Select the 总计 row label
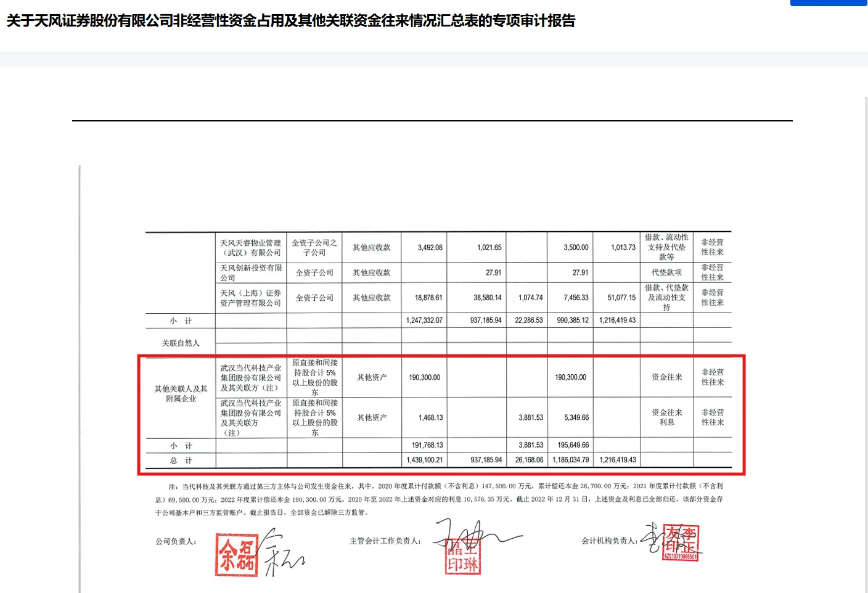The image size is (868, 593). tap(181, 460)
